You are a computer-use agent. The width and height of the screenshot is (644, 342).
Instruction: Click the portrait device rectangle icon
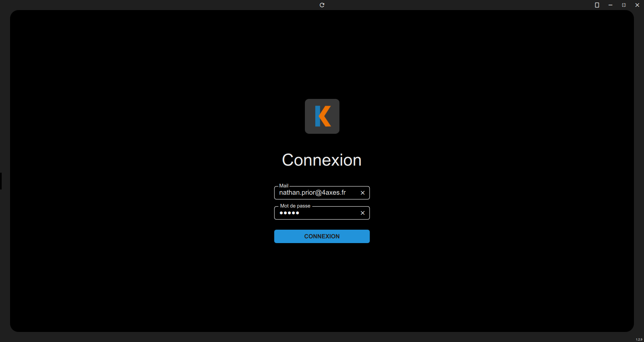(597, 5)
